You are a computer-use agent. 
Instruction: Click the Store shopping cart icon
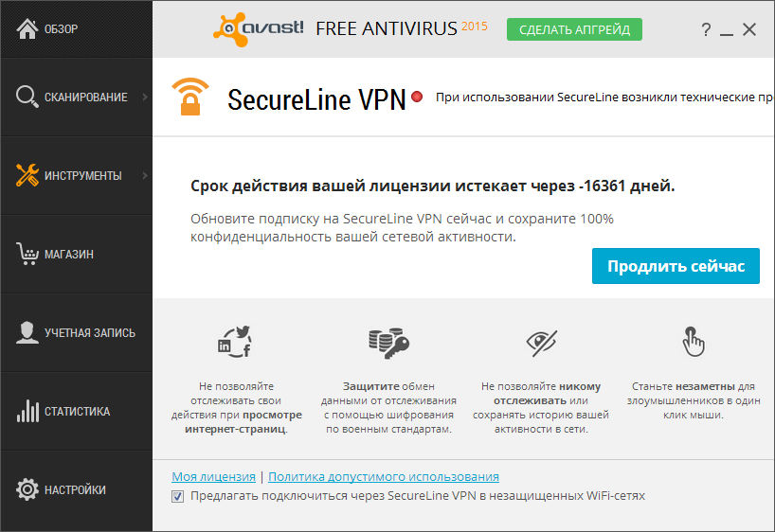pos(27,254)
